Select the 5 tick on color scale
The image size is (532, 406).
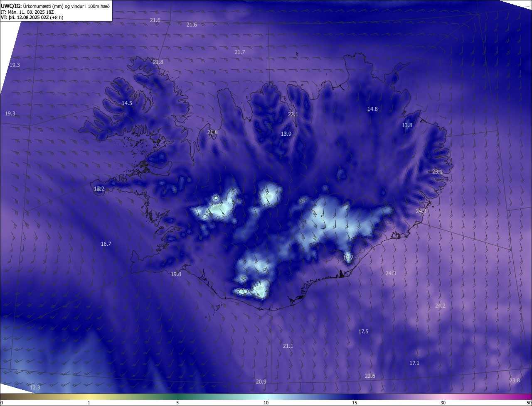click(x=177, y=403)
